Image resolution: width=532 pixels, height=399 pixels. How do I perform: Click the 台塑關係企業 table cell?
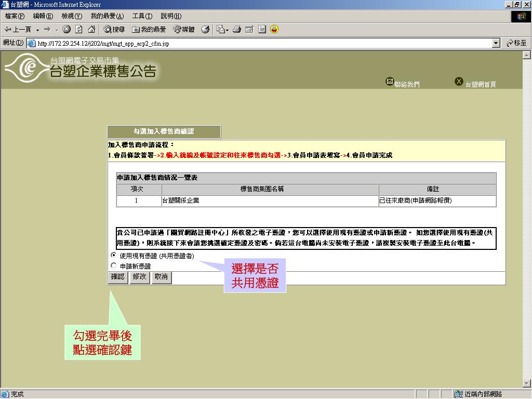(x=270, y=201)
